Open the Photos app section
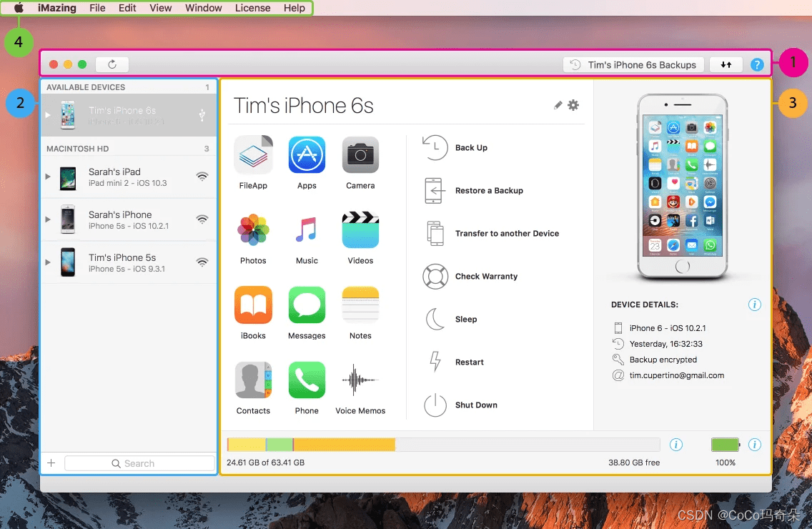The image size is (812, 529). coord(253,230)
